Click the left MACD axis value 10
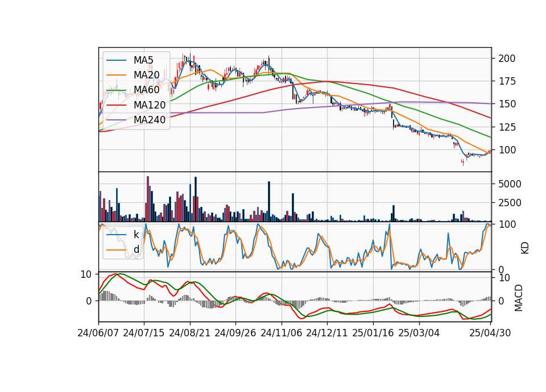Image resolution: width=546 pixels, height=392 pixels. pos(86,274)
